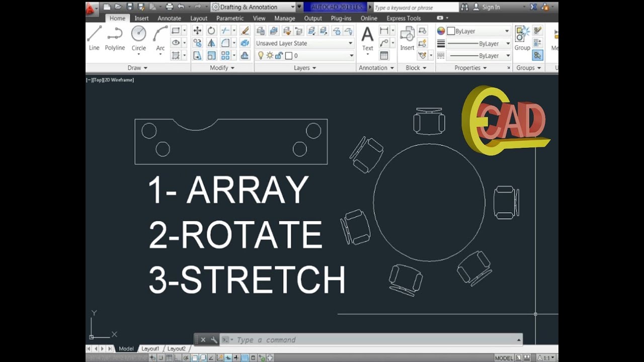This screenshot has width=644, height=362.
Task: Open the Drafting & Annotation workspace dropdown
Action: [x=253, y=7]
